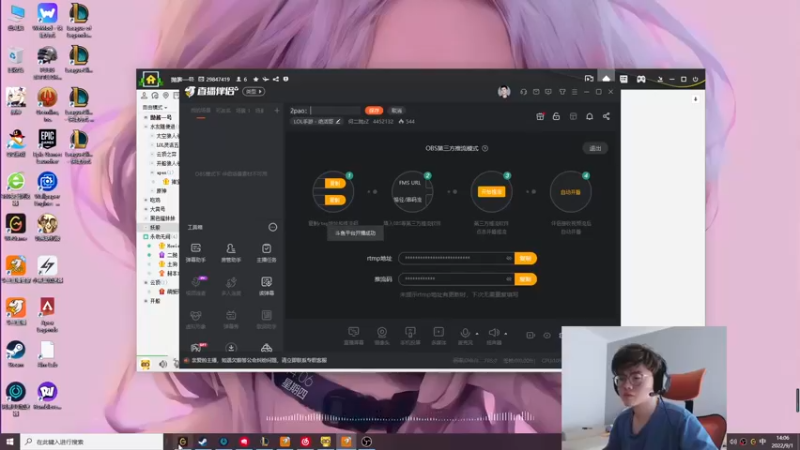Show the hidden rtmp address

pyautogui.click(x=509, y=258)
